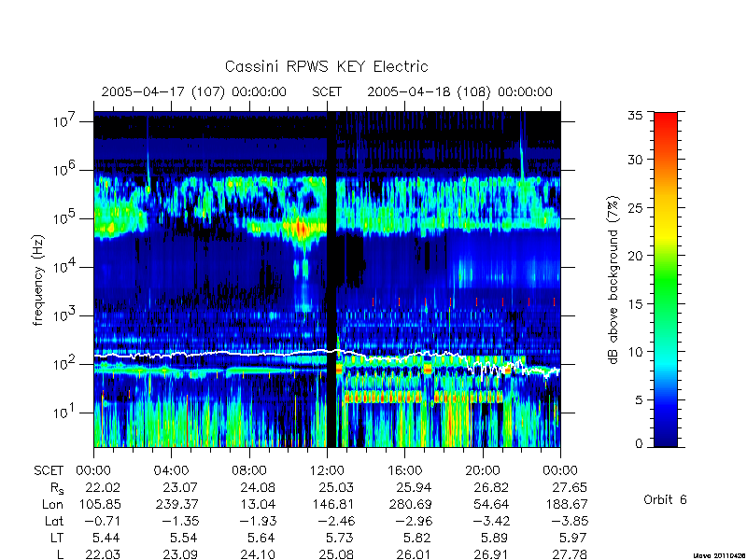This screenshot has height=560, width=747.
Task: Select the Lat value '-1.93'
Action: tap(258, 521)
